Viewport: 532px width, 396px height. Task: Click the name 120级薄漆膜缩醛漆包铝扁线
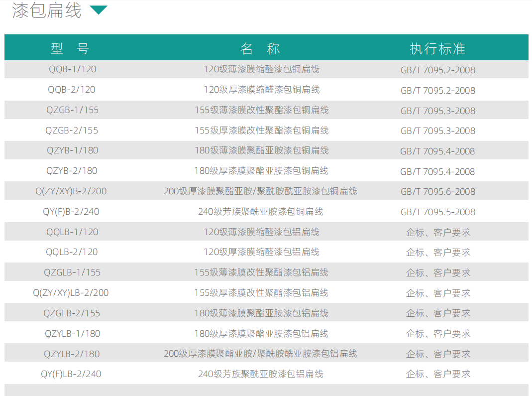pyautogui.click(x=261, y=232)
